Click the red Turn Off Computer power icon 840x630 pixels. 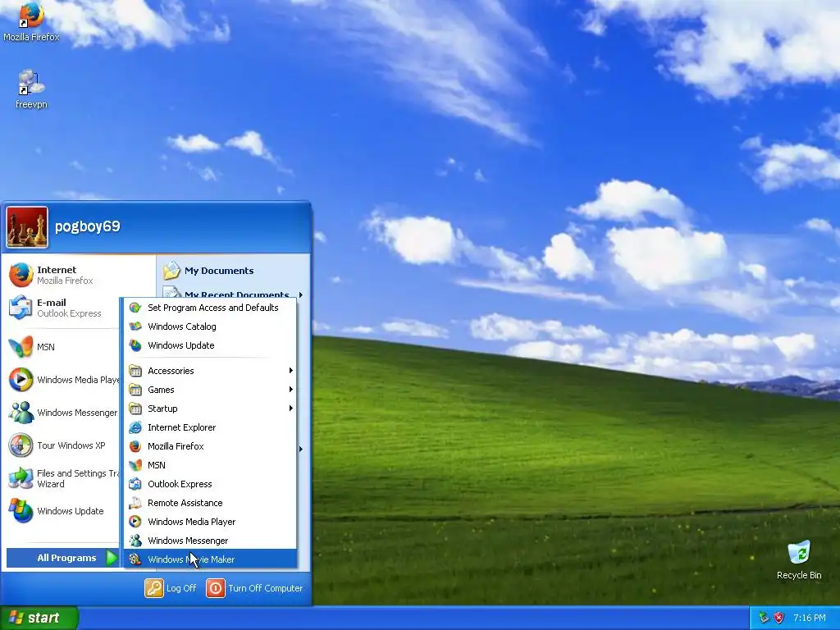point(216,588)
